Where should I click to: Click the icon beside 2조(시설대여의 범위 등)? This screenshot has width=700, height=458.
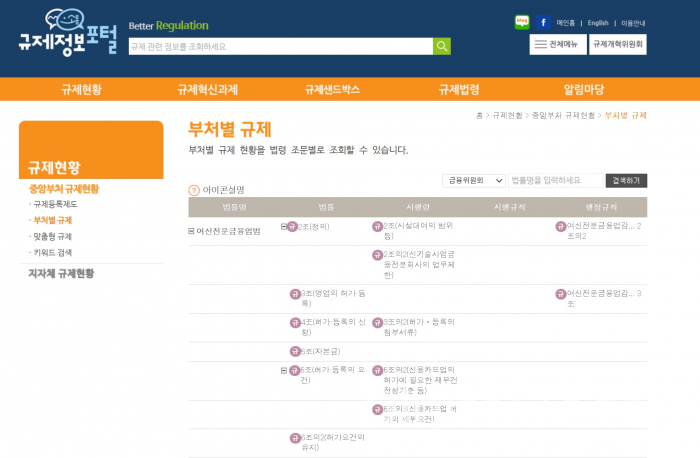pos(377,227)
